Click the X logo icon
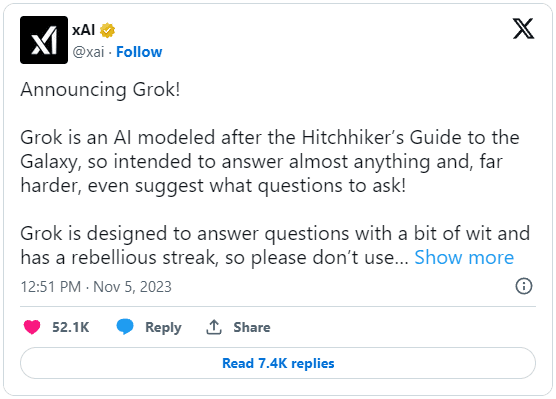This screenshot has height=399, width=556. pyautogui.click(x=523, y=29)
